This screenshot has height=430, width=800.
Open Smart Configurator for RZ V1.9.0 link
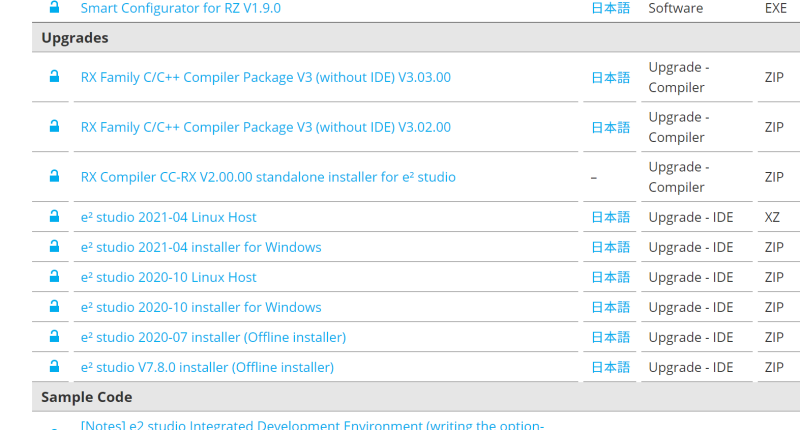click(180, 8)
